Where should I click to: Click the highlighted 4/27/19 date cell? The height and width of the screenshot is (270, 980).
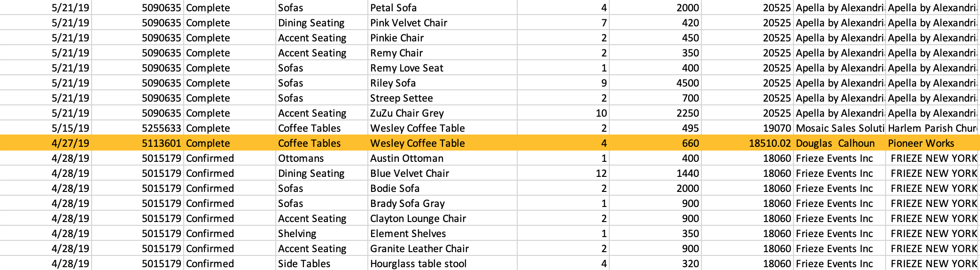(70, 143)
